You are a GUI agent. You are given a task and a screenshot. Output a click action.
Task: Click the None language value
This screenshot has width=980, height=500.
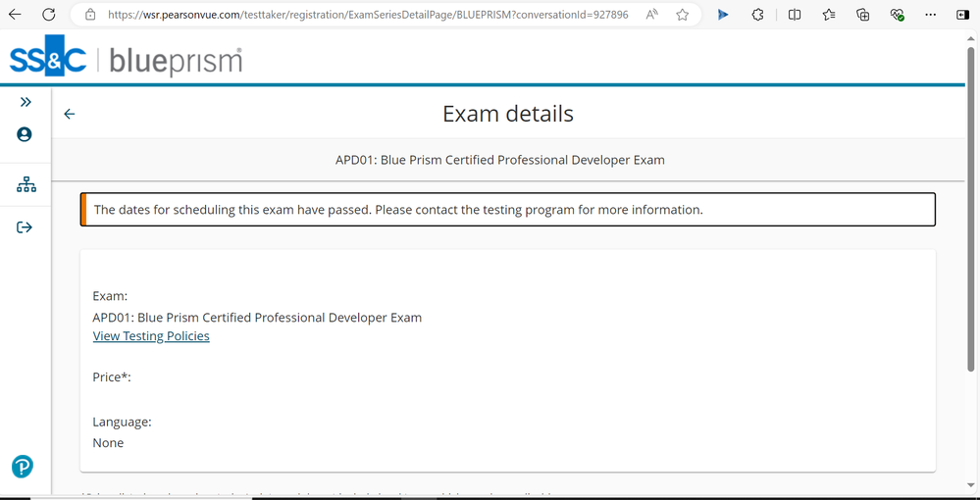108,443
